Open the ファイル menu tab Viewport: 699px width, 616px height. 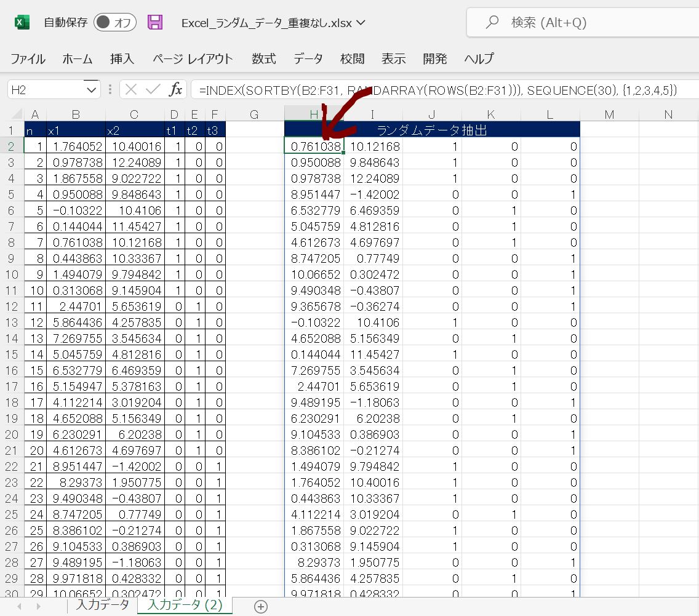28,58
